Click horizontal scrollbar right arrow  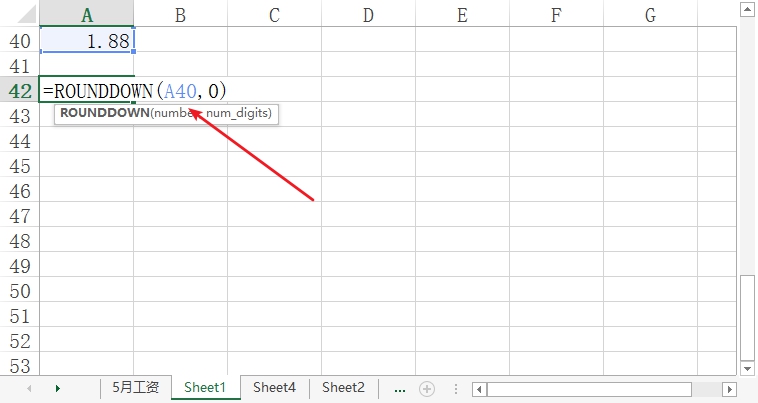point(729,389)
